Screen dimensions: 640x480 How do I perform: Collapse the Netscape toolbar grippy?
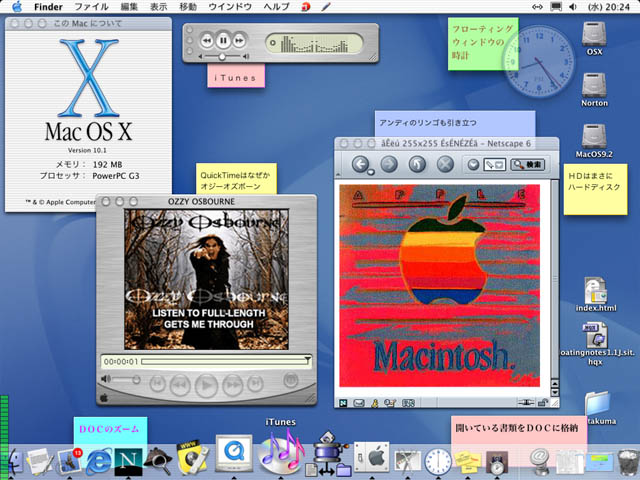click(x=338, y=173)
